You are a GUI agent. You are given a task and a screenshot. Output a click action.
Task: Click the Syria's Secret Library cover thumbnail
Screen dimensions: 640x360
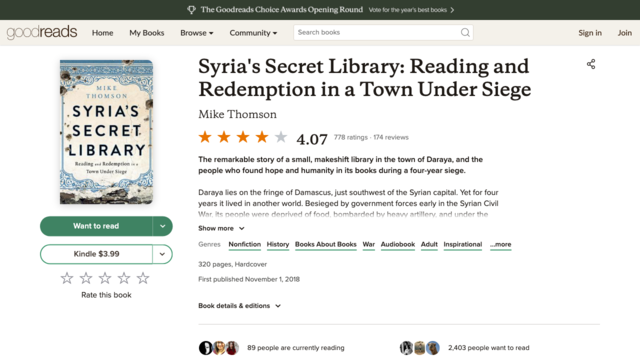click(x=107, y=132)
